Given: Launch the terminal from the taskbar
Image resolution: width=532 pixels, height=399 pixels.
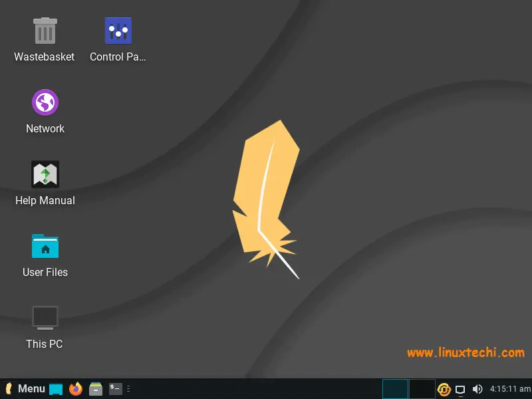Looking at the screenshot, I should 115,388.
